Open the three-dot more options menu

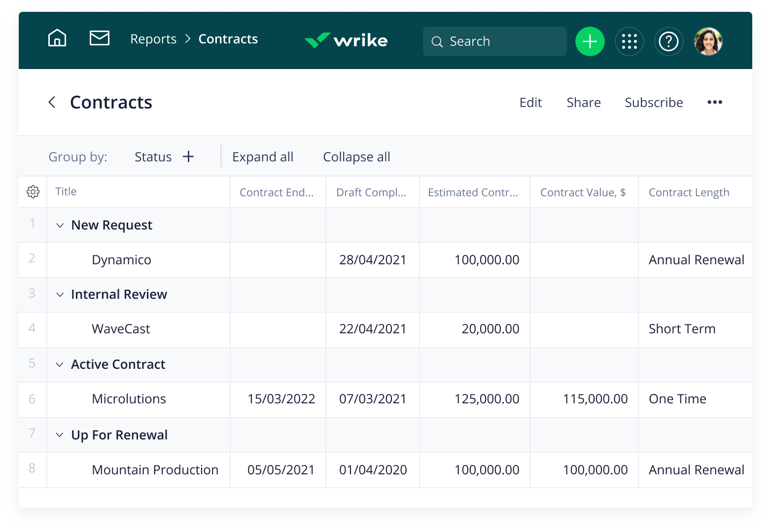715,102
